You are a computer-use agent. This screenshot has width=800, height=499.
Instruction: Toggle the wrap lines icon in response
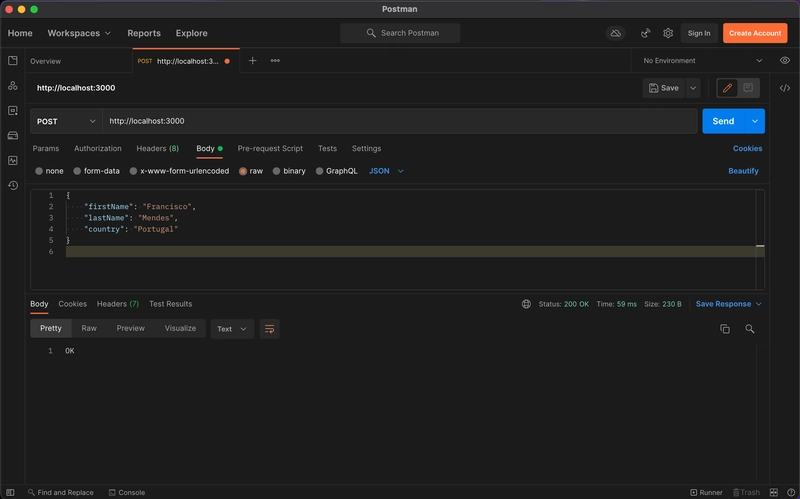[269, 329]
